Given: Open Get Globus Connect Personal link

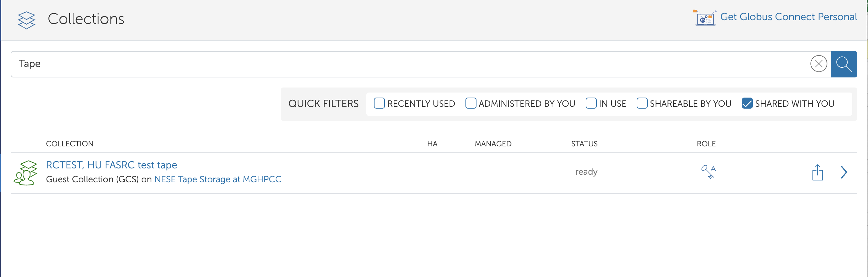Looking at the screenshot, I should point(788,17).
